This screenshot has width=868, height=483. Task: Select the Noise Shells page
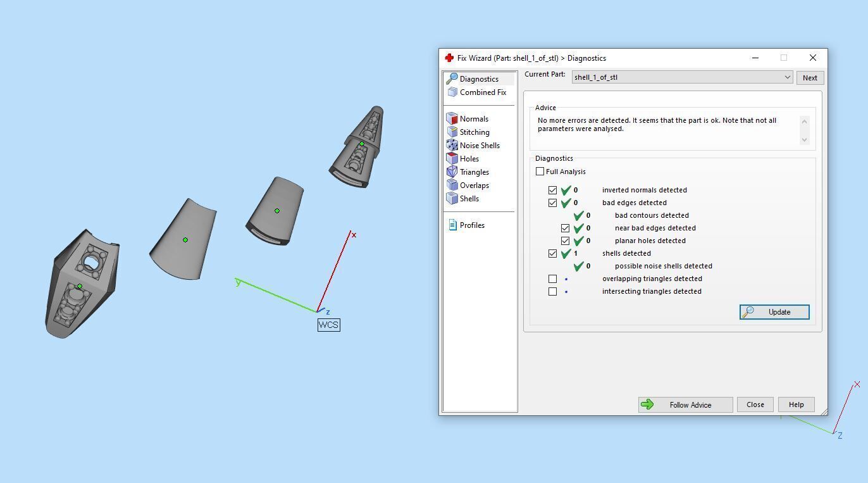480,146
